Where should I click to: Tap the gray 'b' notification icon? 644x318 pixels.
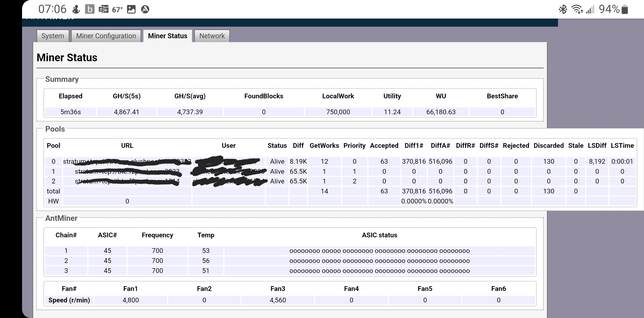[x=90, y=9]
